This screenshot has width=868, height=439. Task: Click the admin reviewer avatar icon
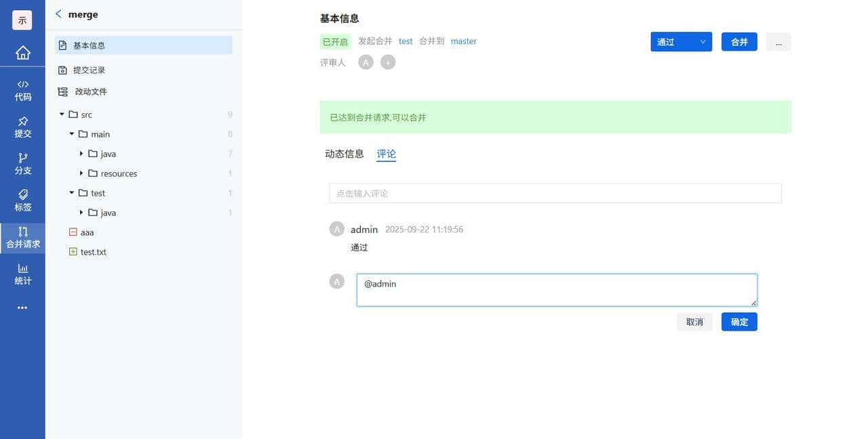point(366,62)
